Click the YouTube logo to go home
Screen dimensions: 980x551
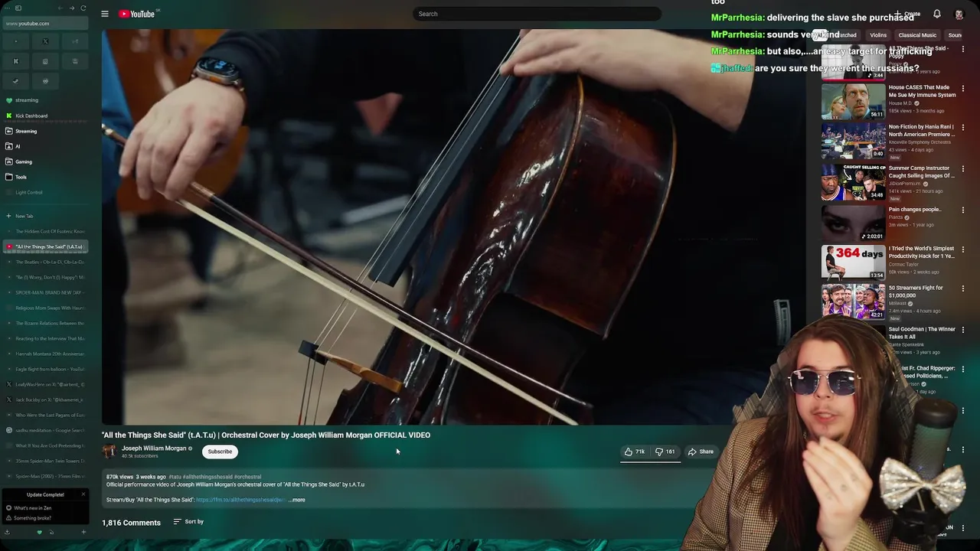tap(139, 14)
